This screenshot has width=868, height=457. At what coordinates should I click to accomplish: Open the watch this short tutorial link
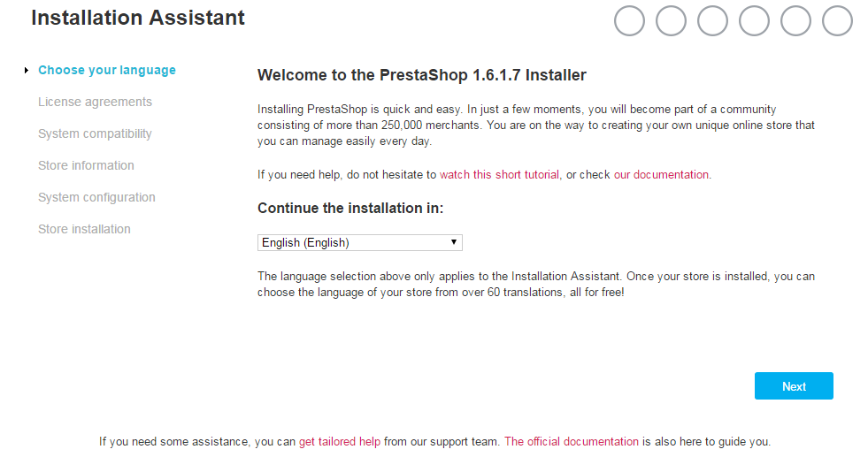tap(499, 175)
